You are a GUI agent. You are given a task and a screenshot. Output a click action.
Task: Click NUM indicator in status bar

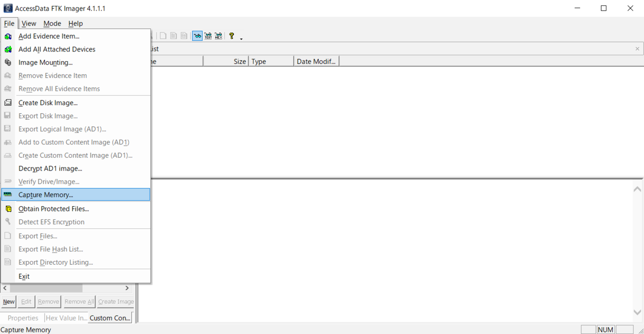click(x=605, y=330)
